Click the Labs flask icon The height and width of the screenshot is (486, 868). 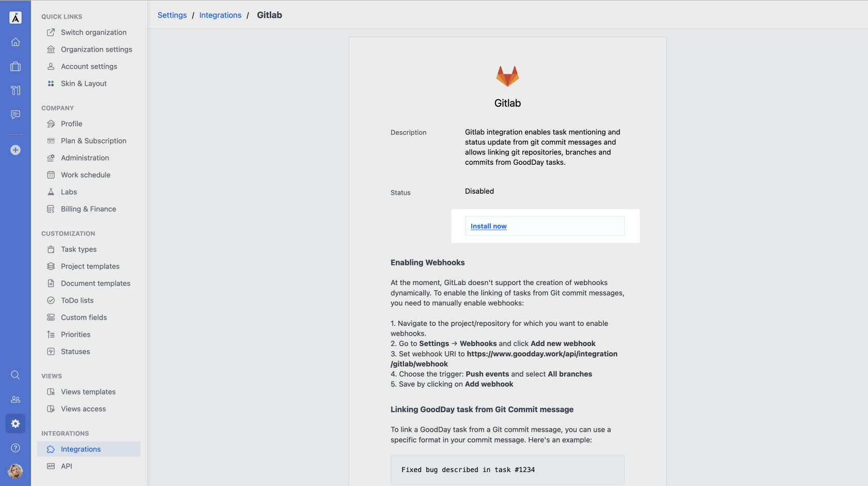[51, 192]
